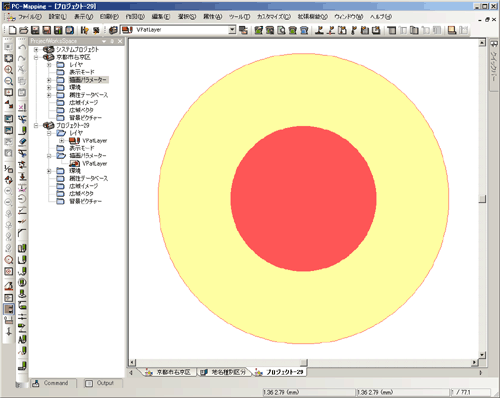Click the center-on-point red cross screen icon

(x=9, y=92)
